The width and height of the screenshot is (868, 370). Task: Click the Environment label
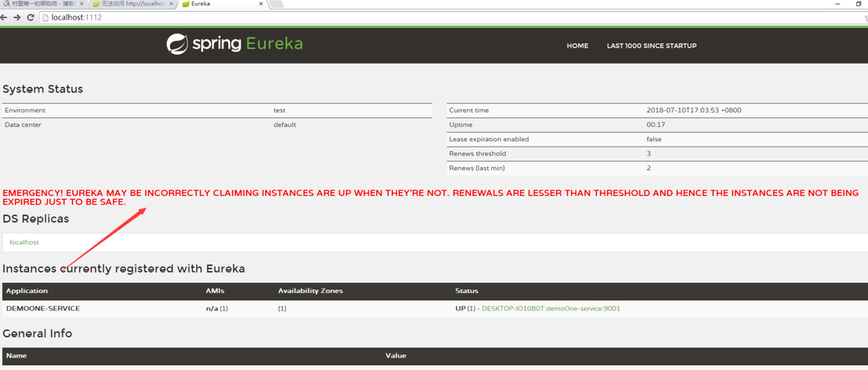(25, 110)
